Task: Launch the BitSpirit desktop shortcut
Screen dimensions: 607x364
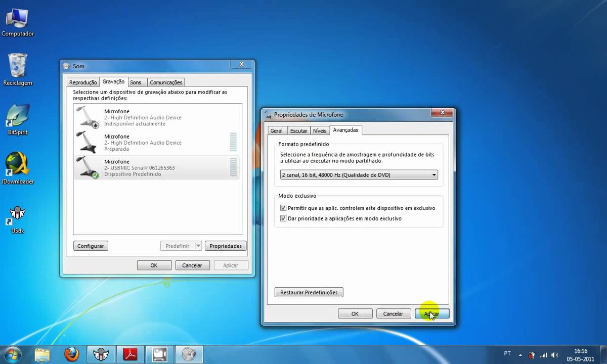Action: click(x=18, y=119)
